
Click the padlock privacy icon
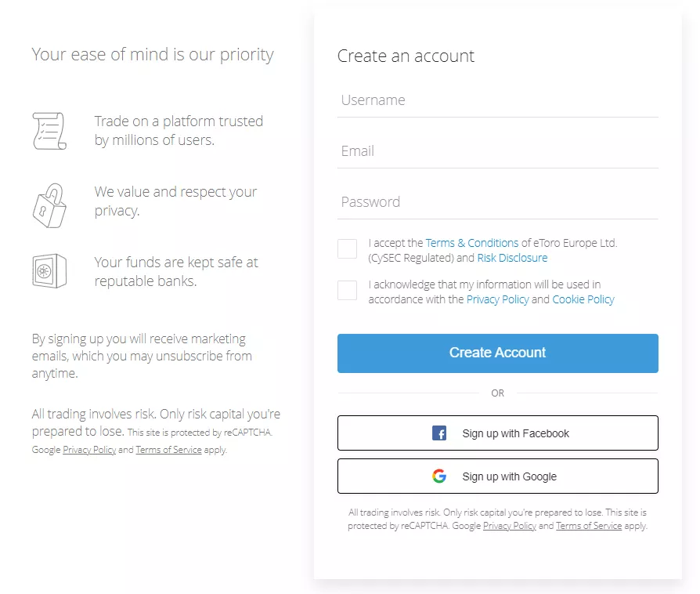pos(49,205)
